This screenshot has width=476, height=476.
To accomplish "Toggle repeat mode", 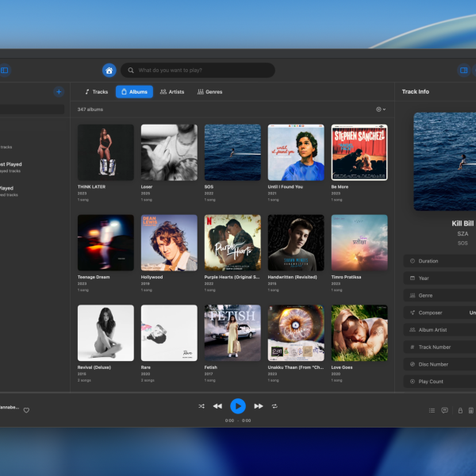I will 274,406.
